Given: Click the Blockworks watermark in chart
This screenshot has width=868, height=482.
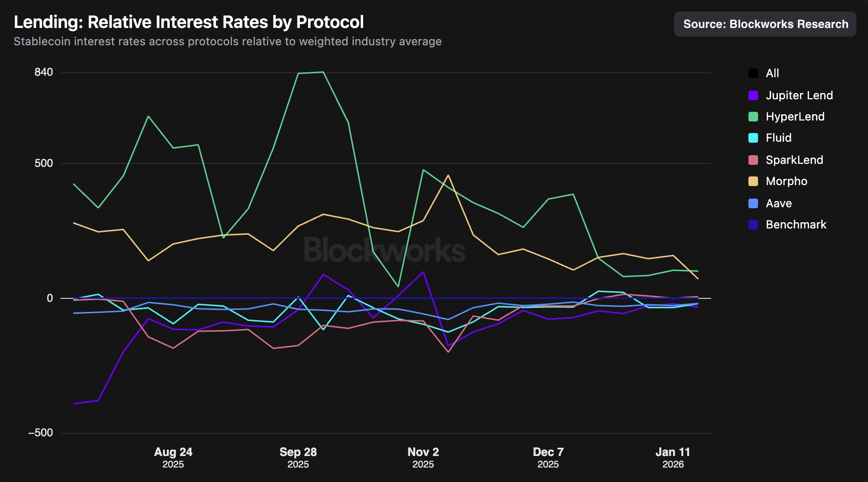Looking at the screenshot, I should pos(384,250).
